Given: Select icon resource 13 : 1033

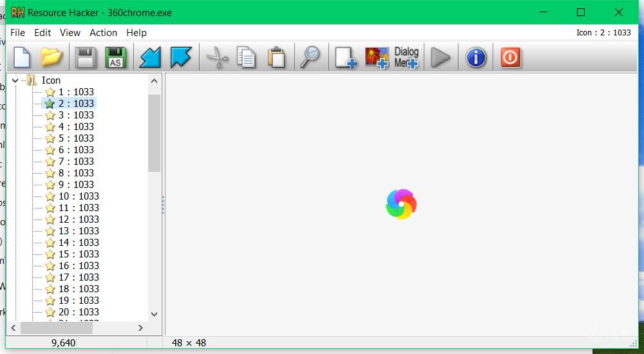Looking at the screenshot, I should [x=79, y=231].
